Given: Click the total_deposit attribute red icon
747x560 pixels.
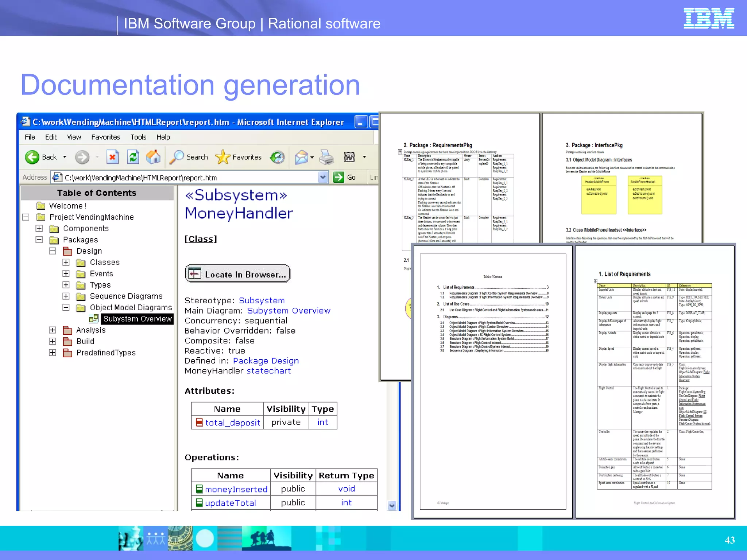Looking at the screenshot, I should [199, 422].
